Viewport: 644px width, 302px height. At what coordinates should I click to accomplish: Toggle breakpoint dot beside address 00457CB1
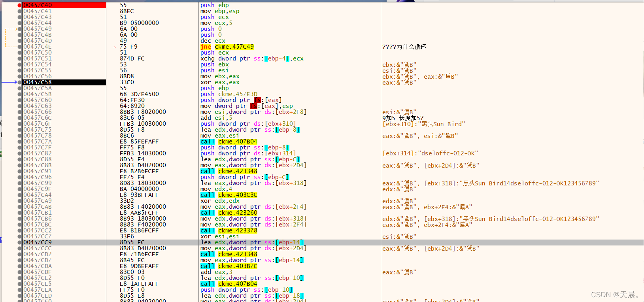(20, 213)
